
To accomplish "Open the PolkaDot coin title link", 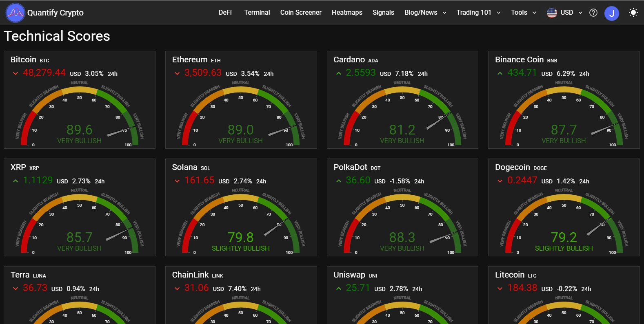I will point(357,168).
